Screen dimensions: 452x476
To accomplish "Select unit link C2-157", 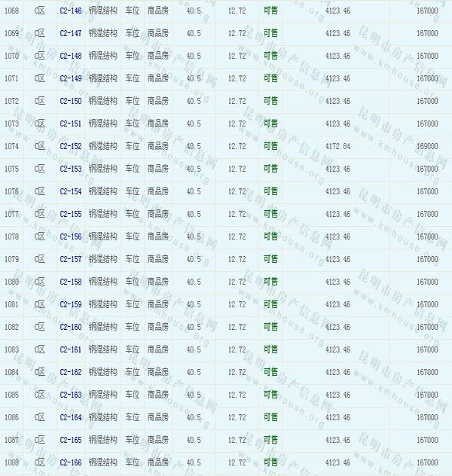I will point(70,259).
